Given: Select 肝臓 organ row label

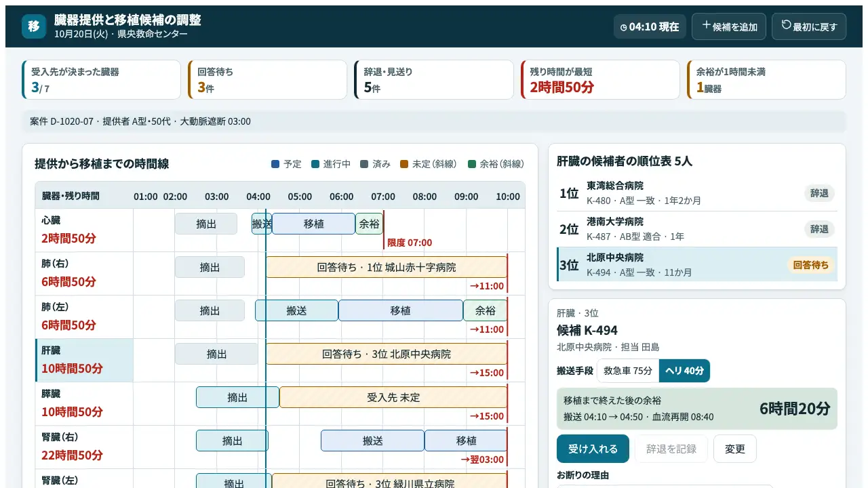Looking at the screenshot, I should [x=84, y=360].
